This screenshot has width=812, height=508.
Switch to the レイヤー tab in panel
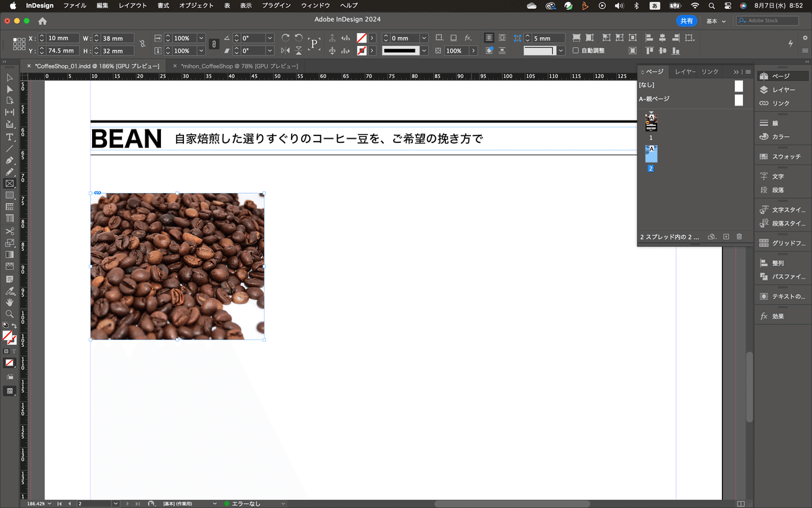(x=685, y=72)
